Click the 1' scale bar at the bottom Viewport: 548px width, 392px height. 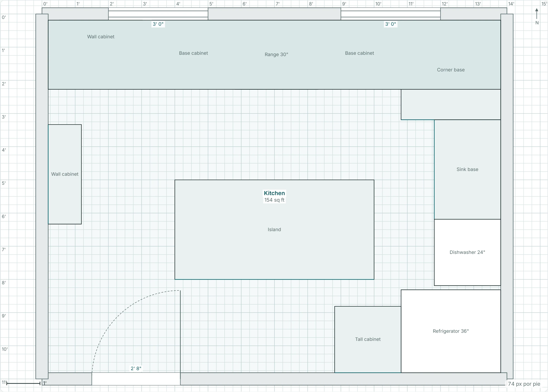pos(23,383)
